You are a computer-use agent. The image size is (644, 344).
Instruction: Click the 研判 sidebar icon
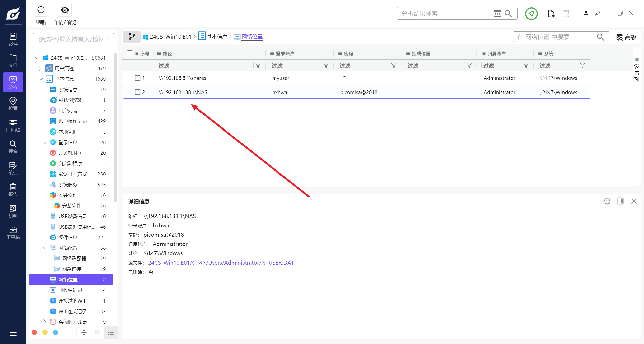(x=13, y=211)
